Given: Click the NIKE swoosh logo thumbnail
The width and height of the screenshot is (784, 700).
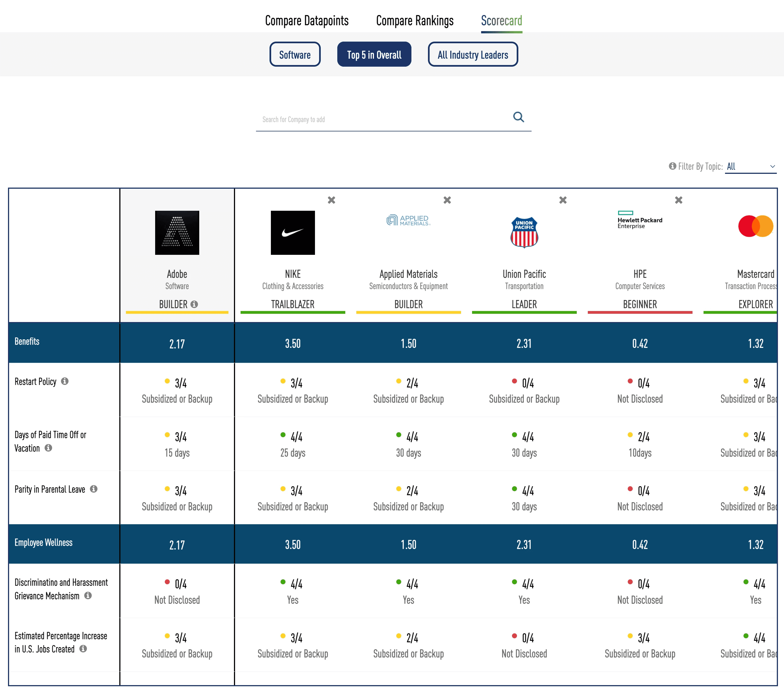Looking at the screenshot, I should [x=293, y=233].
